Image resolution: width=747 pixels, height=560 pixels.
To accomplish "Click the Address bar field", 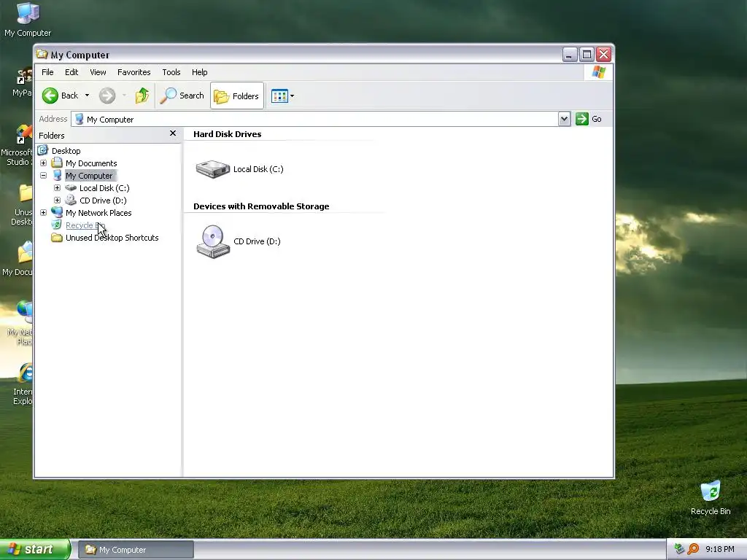I will click(315, 119).
